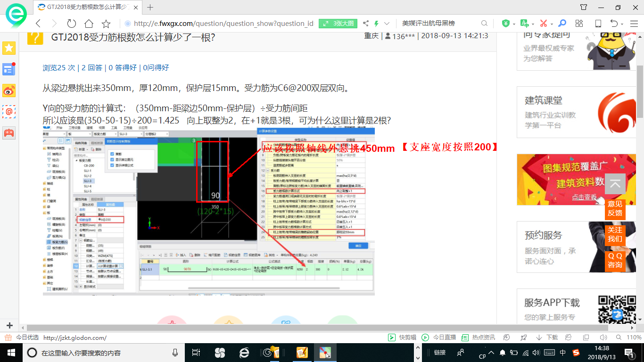644x362 pixels.
Task: Go forward to the next page
Action: pos(54,24)
